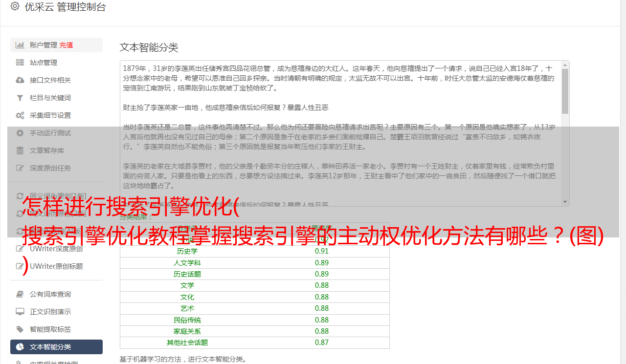Click the pie chart icon for 文本智能分类
Viewport: 626px width, 364px height.
pos(20,347)
